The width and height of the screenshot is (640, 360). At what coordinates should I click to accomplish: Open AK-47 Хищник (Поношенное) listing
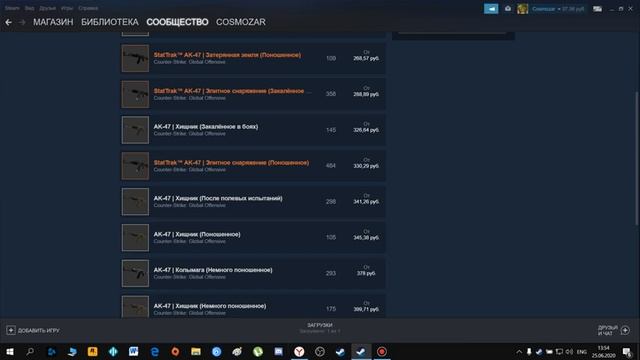[253, 238]
